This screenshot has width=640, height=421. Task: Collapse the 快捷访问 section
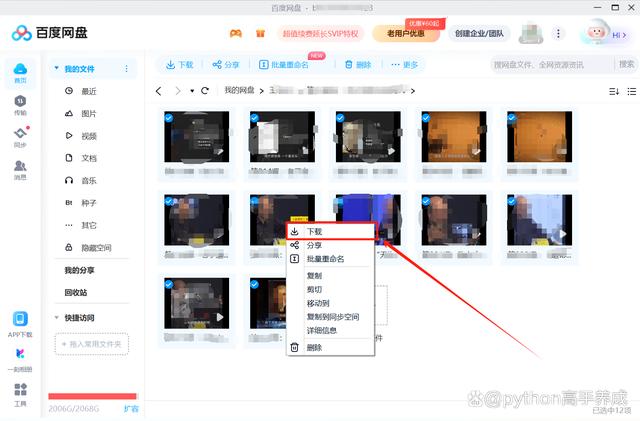56,317
